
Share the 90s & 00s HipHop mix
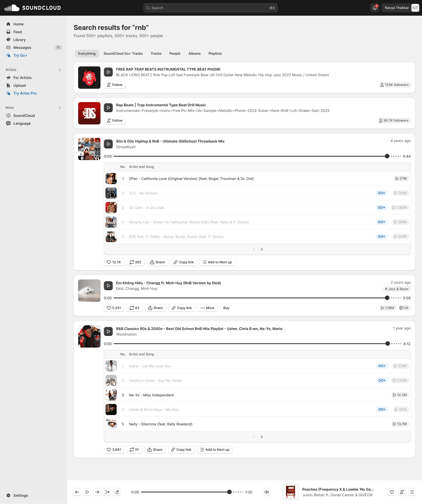157,262
